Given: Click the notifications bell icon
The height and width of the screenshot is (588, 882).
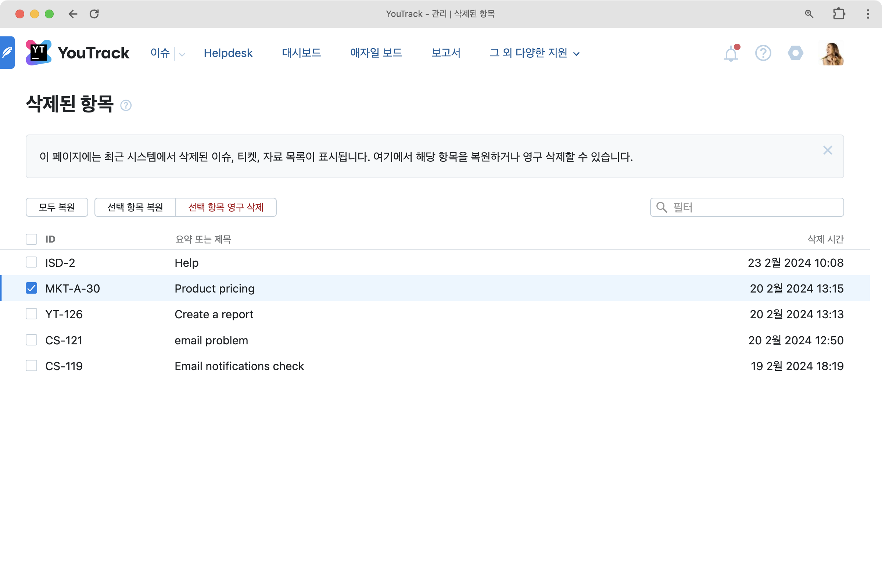Looking at the screenshot, I should pyautogui.click(x=731, y=54).
